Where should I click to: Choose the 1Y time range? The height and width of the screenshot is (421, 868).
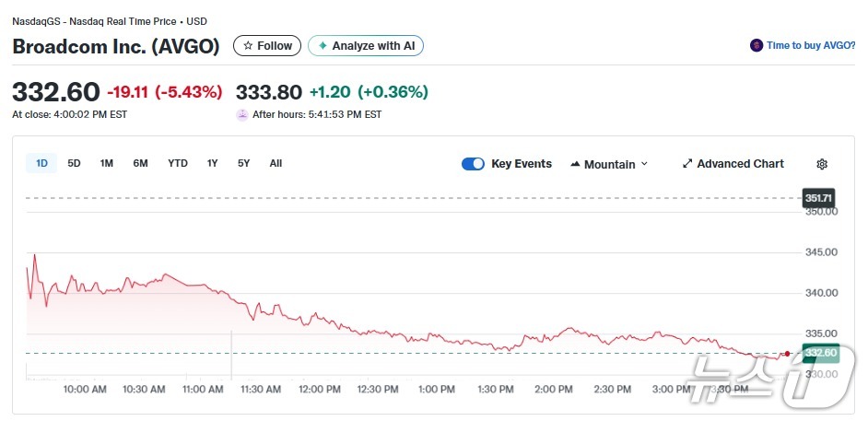(213, 163)
